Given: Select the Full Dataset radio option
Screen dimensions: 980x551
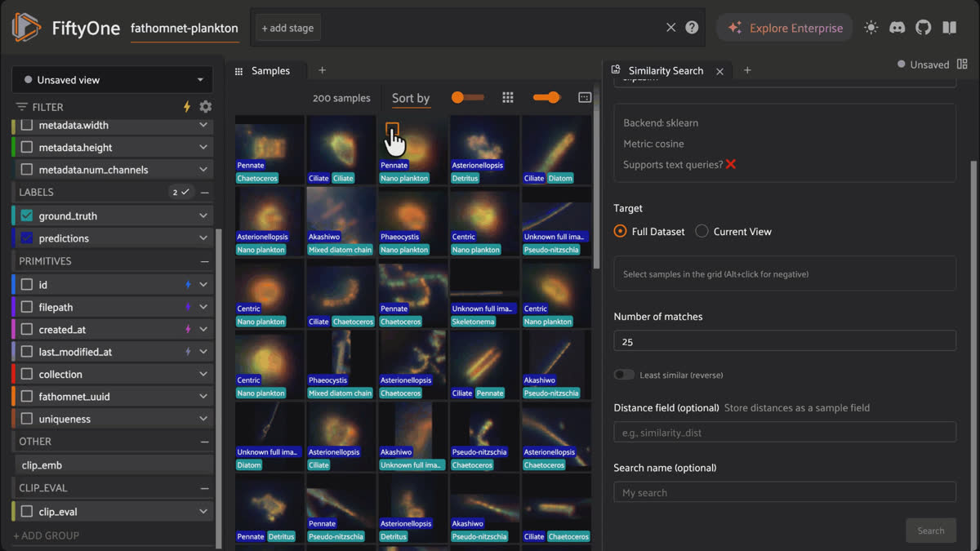Looking at the screenshot, I should pyautogui.click(x=620, y=232).
